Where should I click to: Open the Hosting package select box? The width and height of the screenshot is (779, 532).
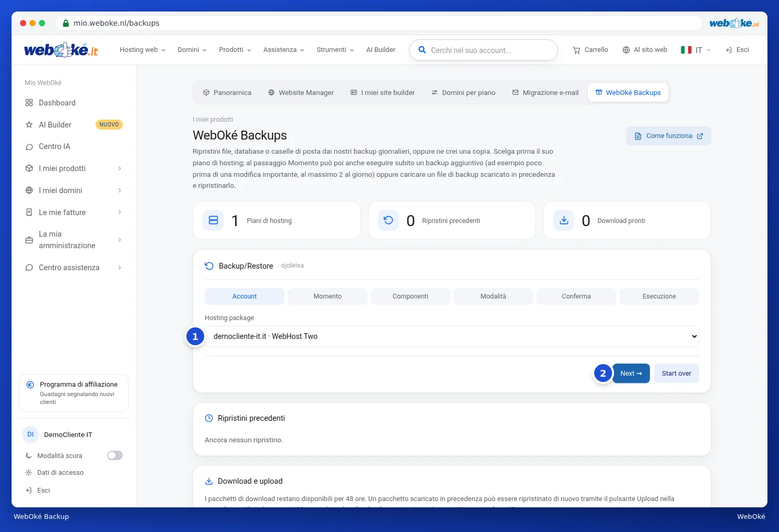pos(452,336)
